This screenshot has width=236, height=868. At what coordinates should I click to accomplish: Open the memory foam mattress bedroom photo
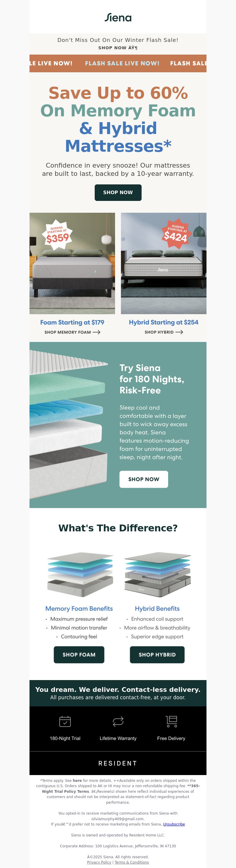[x=72, y=263]
